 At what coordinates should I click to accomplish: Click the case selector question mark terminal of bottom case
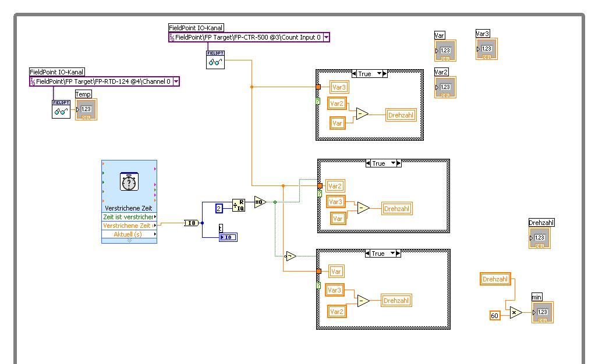318,286
